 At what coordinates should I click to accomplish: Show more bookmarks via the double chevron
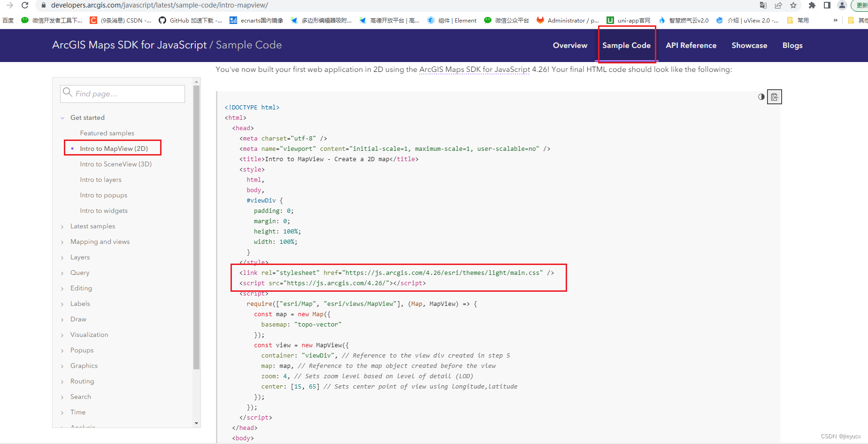tap(836, 20)
